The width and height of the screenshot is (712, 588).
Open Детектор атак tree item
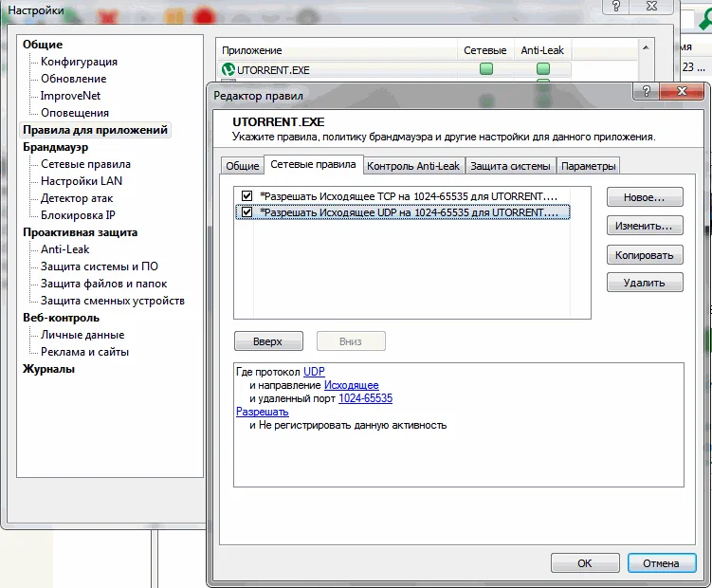[77, 198]
